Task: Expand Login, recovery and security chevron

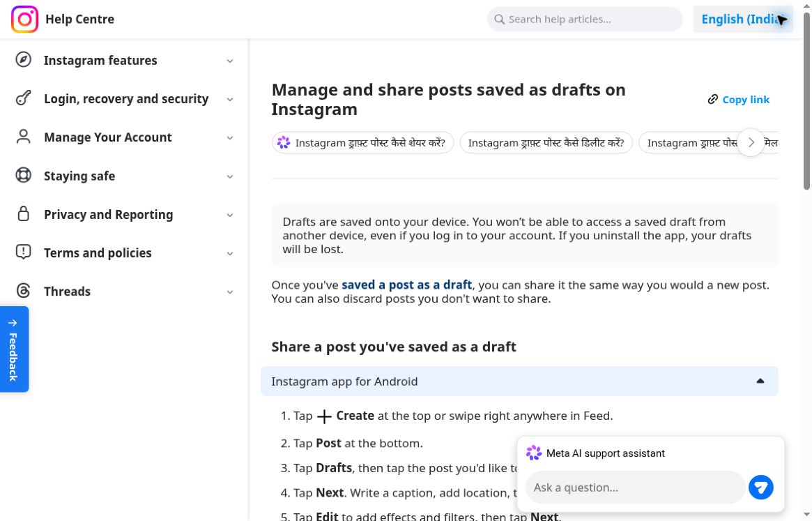Action: (230, 99)
